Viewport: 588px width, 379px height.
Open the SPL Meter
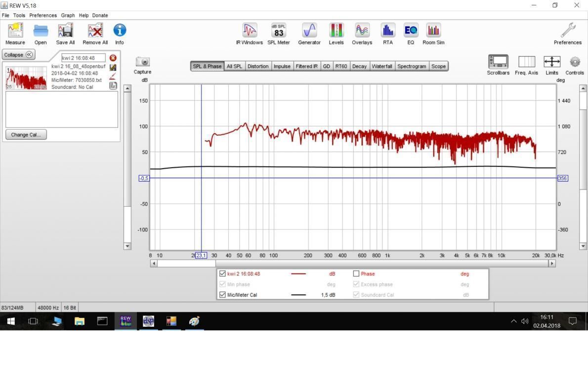pyautogui.click(x=279, y=34)
